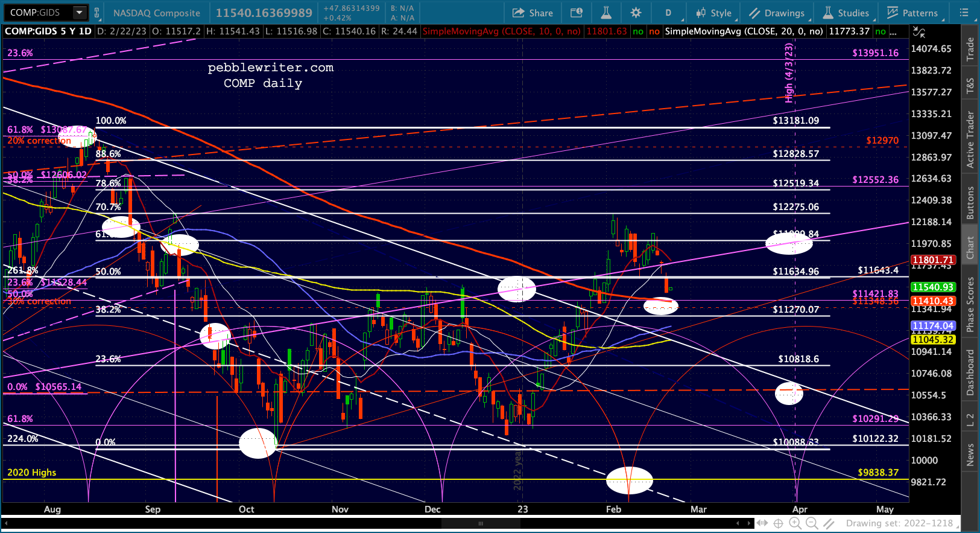Open the COMP:GIDS symbol dropdown

coord(79,13)
